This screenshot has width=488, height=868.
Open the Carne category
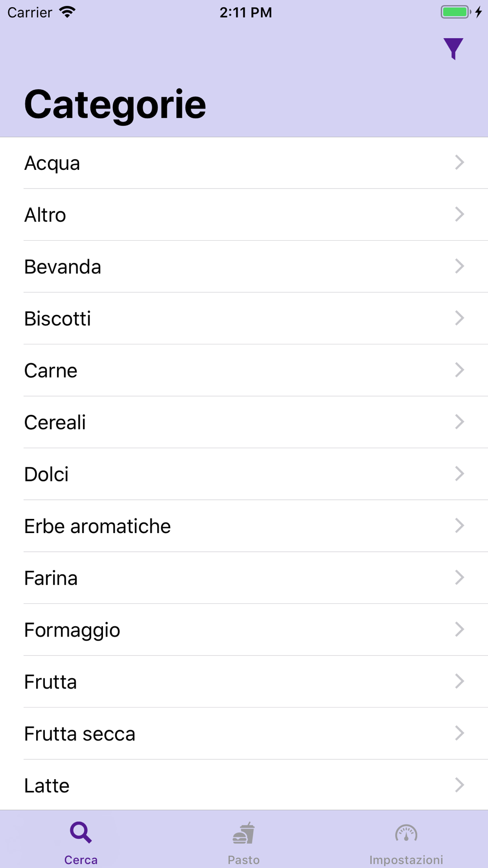point(244,371)
